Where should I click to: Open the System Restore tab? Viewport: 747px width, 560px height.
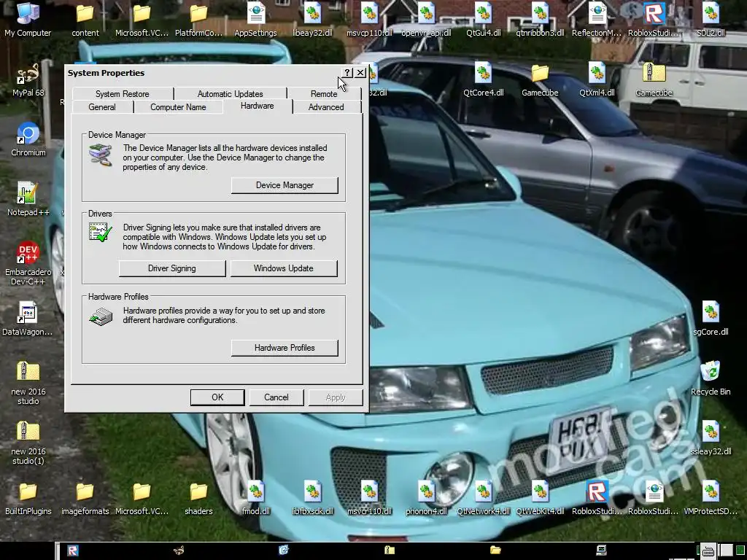coord(122,94)
